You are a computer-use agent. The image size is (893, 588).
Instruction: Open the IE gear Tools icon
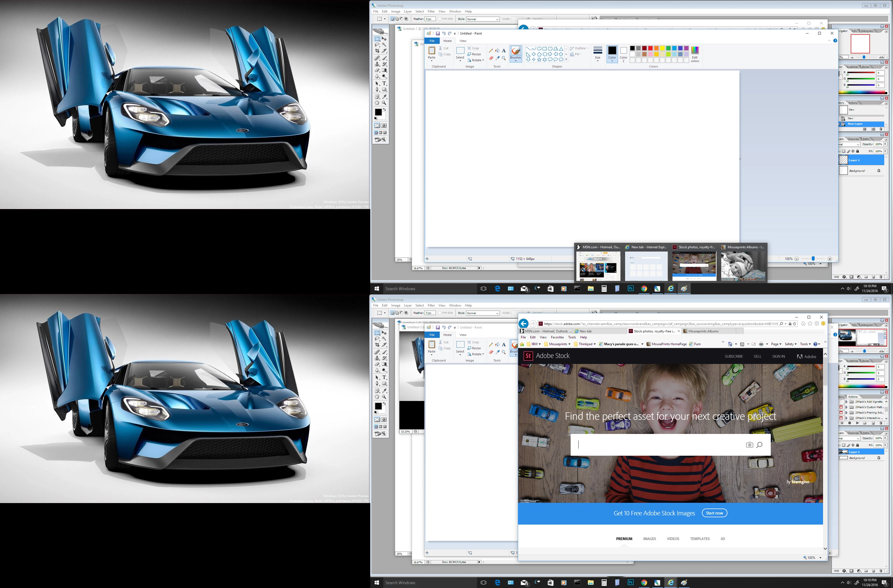[817, 323]
